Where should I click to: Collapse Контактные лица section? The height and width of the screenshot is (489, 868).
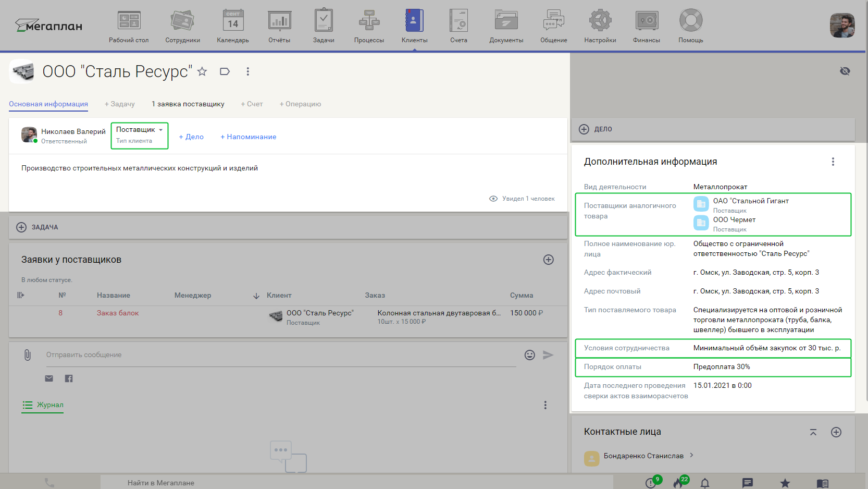click(813, 432)
